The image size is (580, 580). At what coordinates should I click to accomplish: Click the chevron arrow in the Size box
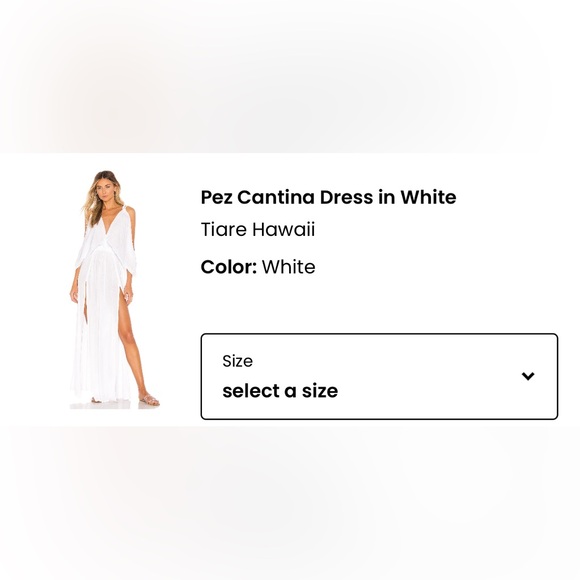(x=527, y=376)
